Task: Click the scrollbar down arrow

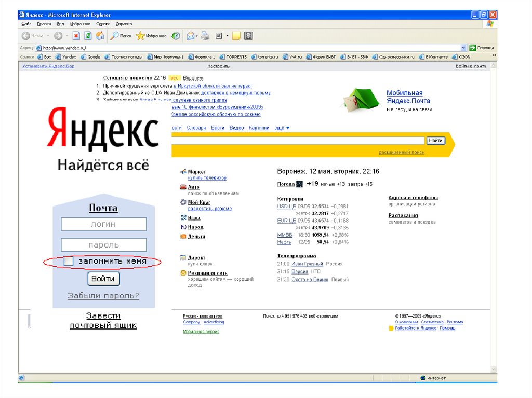Action: pyautogui.click(x=494, y=369)
